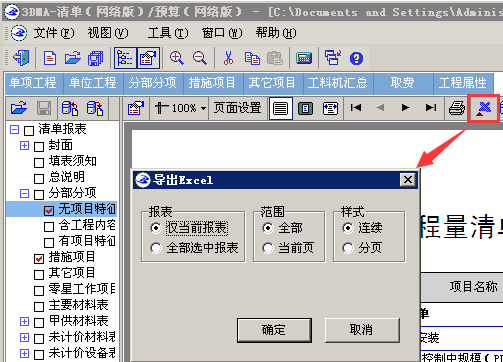This screenshot has height=362, width=503.
Task: Switch to the 单项工程 tab
Action: 33,83
